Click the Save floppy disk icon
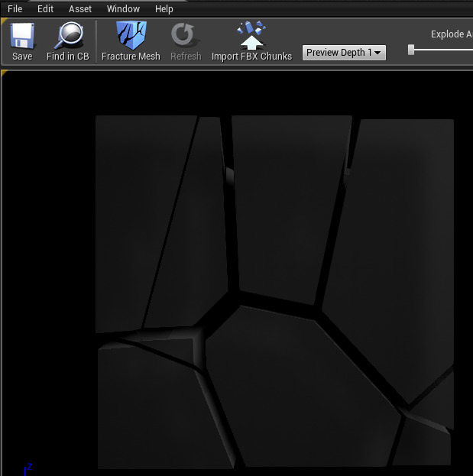The height and width of the screenshot is (476, 473). (22, 36)
